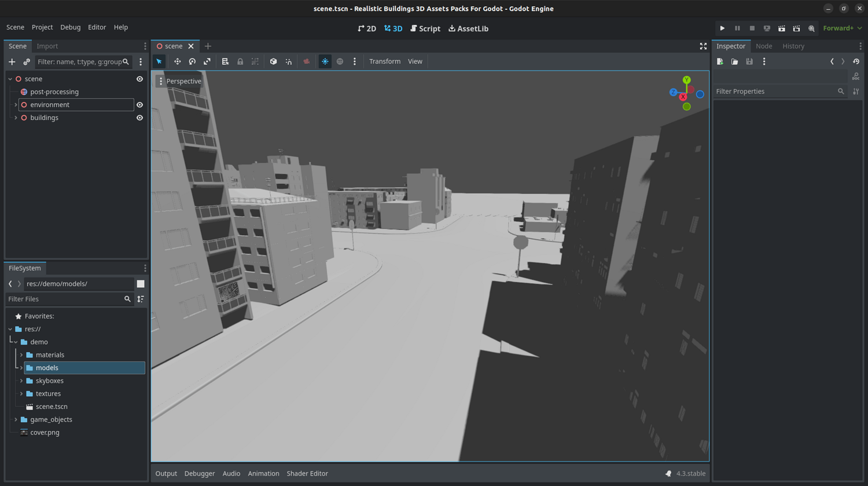The height and width of the screenshot is (486, 868).
Task: Hide the buildings node with its eye icon
Action: [x=139, y=118]
